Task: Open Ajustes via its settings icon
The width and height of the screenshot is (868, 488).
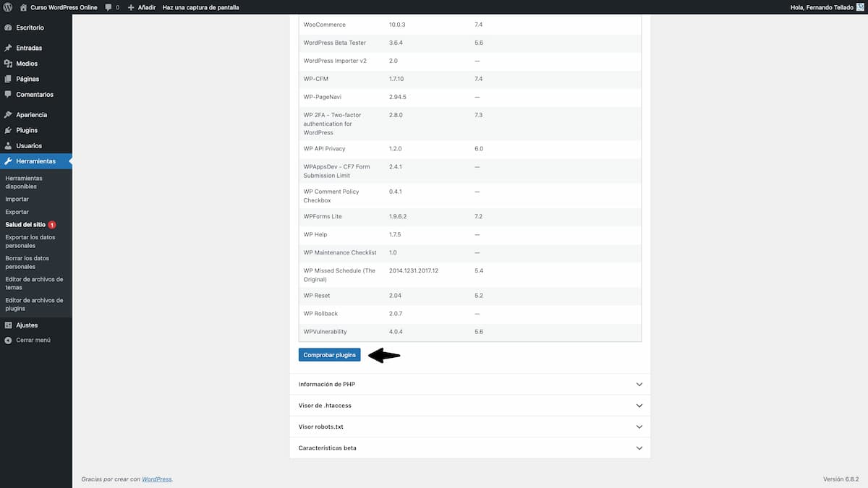Action: click(x=7, y=325)
